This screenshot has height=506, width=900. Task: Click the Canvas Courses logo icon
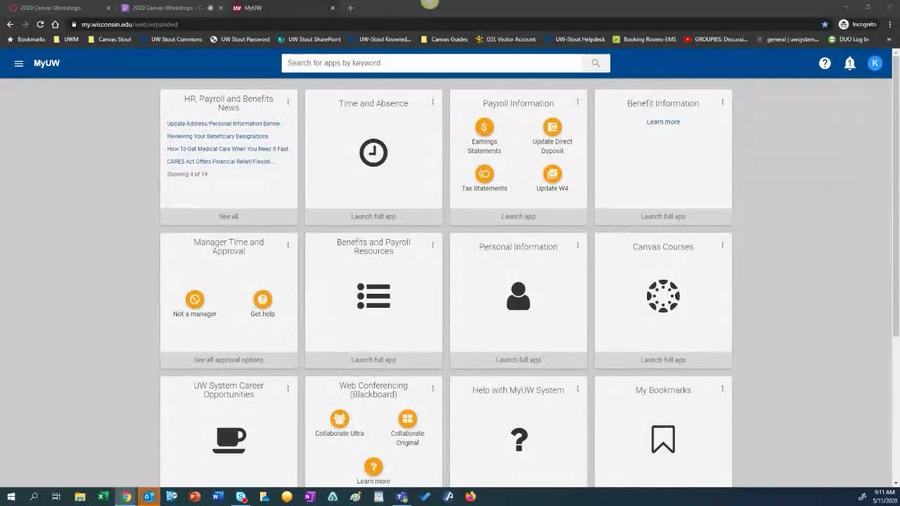[663, 296]
